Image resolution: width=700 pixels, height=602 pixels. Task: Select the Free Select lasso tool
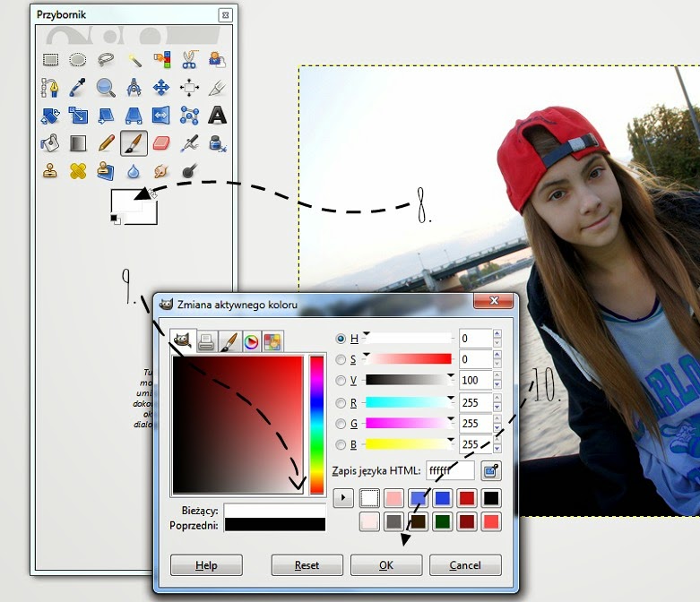[x=106, y=59]
